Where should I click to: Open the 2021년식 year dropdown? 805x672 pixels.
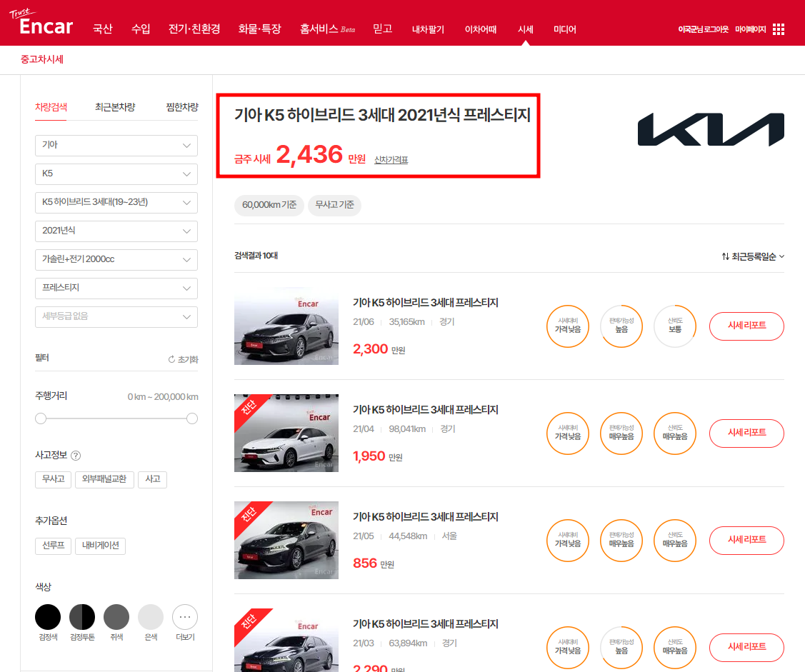coord(116,231)
